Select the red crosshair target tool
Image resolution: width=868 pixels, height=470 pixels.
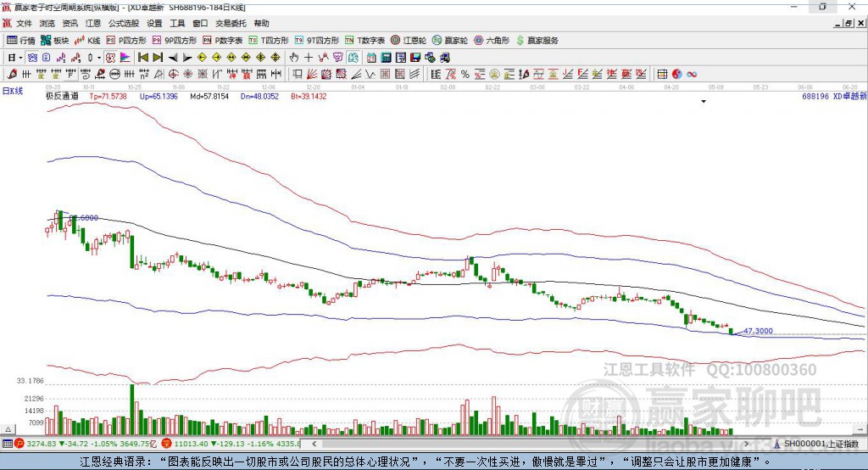(173, 75)
